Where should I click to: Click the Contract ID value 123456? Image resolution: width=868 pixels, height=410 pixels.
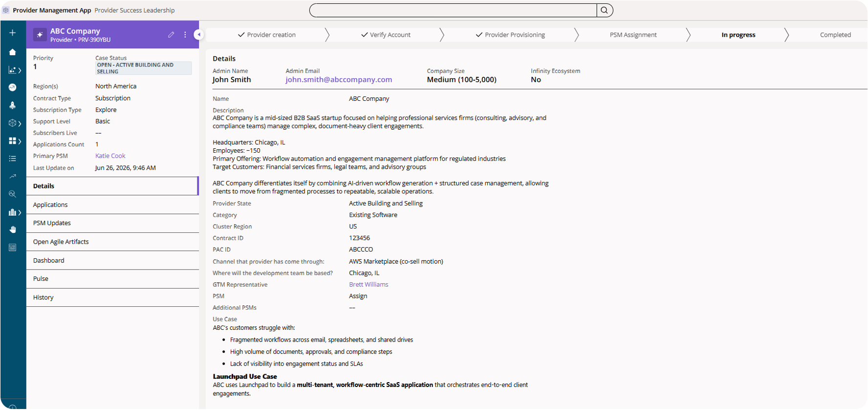pyautogui.click(x=359, y=238)
